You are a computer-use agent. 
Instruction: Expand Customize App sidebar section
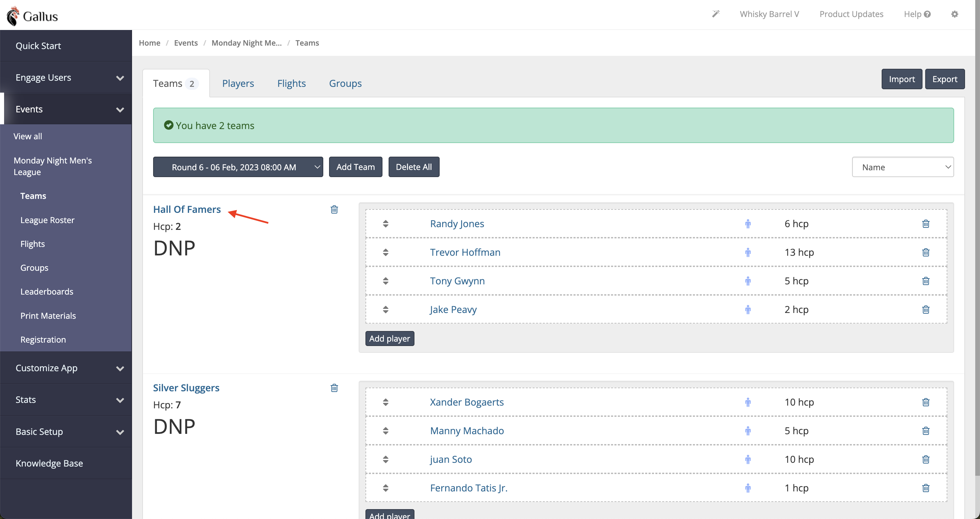point(66,368)
